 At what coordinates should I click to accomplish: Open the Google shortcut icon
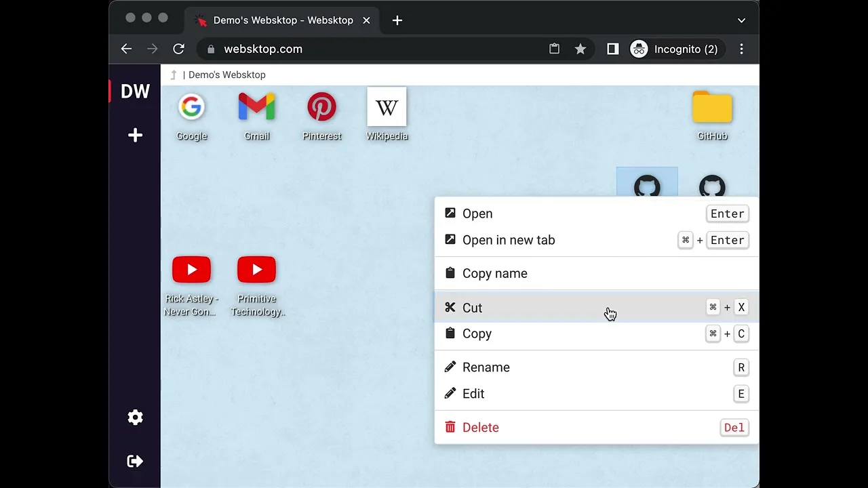click(x=192, y=107)
